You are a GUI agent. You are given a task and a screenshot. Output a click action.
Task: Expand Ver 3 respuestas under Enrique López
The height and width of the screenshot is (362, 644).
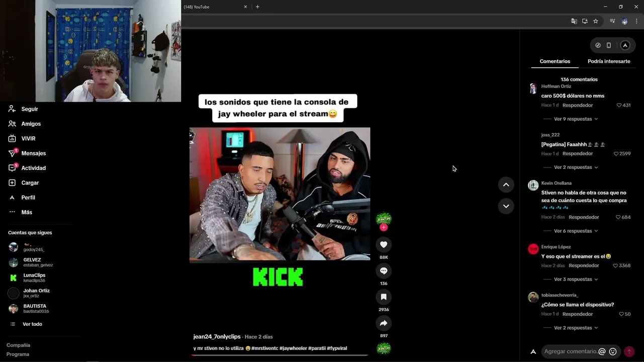[576, 279]
